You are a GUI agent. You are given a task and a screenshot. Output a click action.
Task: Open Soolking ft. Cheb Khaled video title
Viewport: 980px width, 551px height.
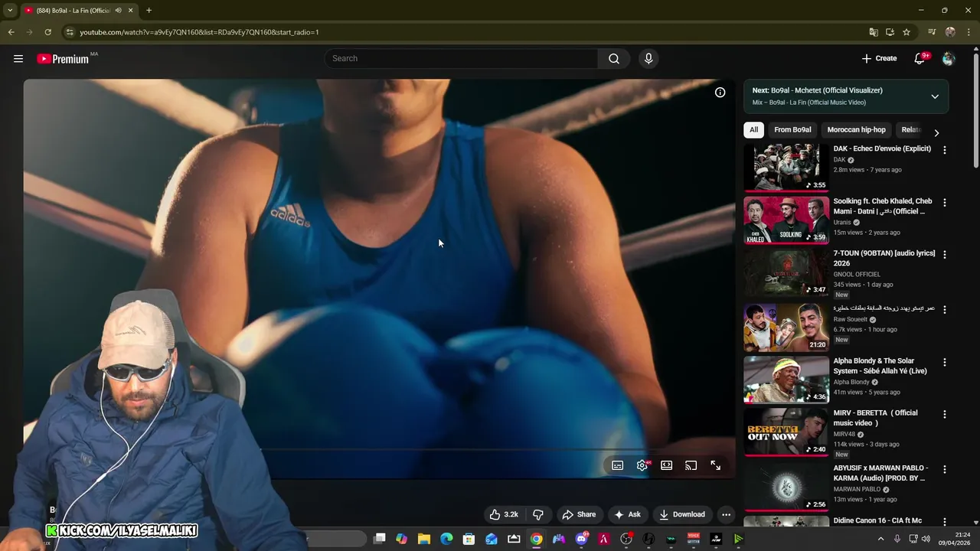point(883,207)
